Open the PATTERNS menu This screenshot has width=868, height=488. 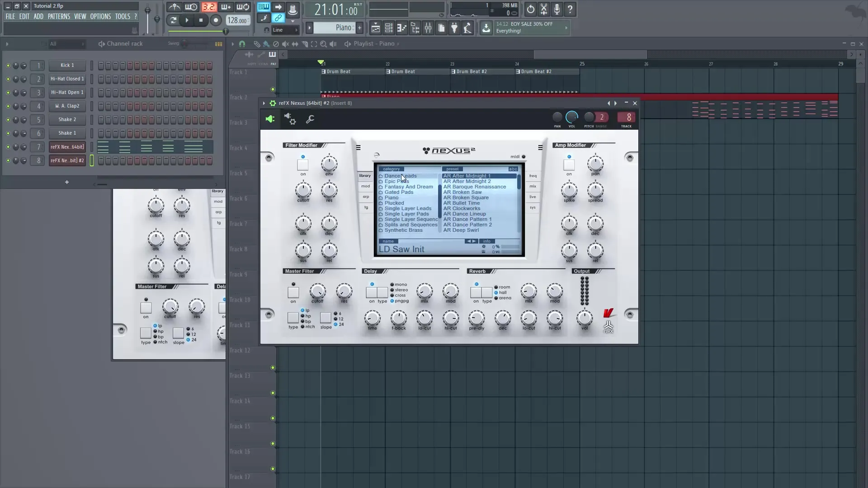[59, 16]
